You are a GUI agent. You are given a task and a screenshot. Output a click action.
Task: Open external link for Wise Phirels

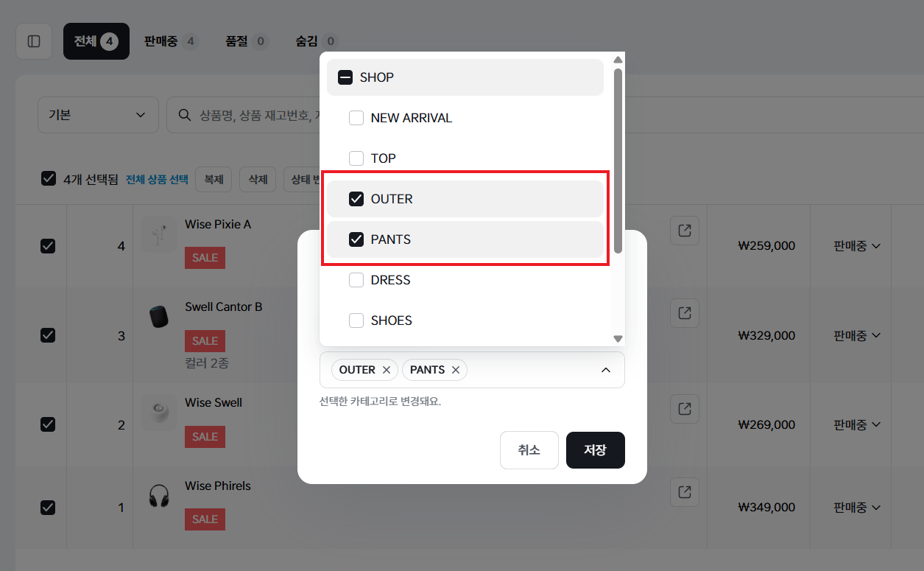(685, 492)
